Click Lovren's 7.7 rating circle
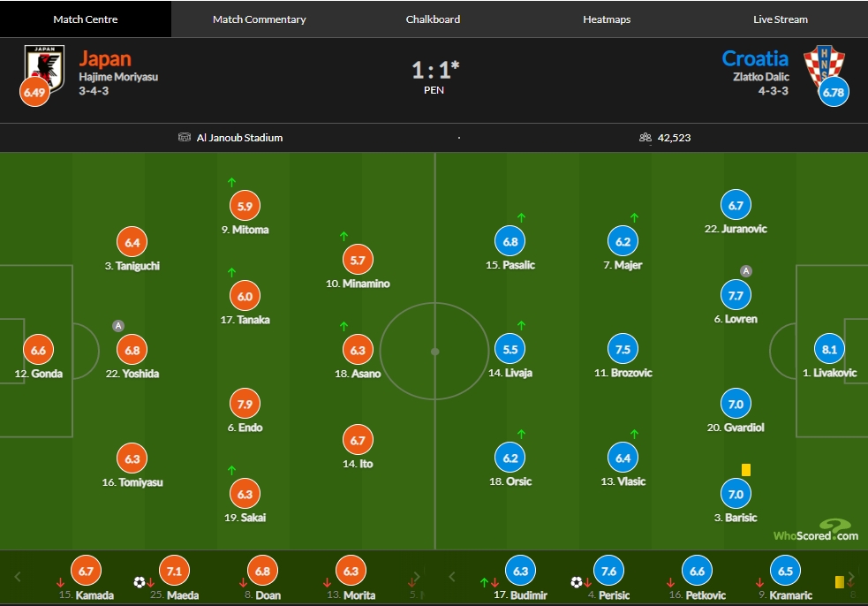 (x=736, y=295)
